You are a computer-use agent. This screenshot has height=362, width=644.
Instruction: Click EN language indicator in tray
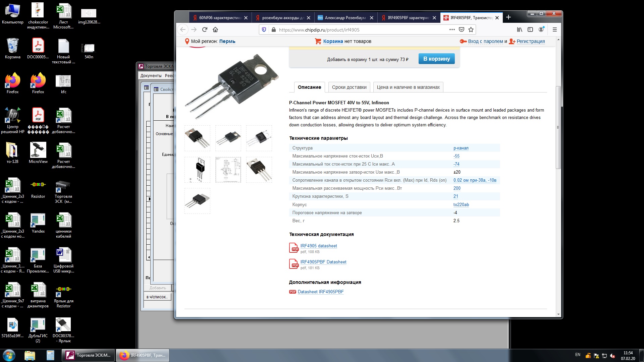click(x=578, y=355)
